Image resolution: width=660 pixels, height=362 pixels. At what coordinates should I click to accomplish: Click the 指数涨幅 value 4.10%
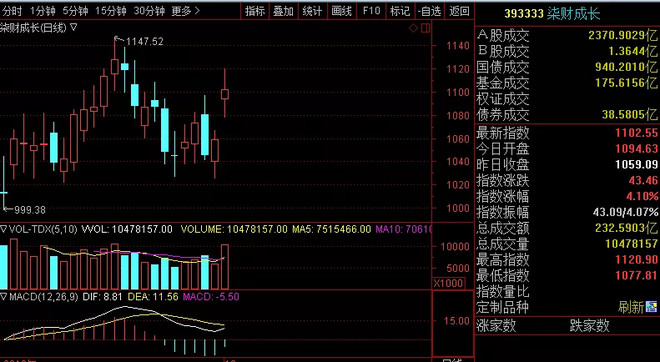[x=642, y=196]
